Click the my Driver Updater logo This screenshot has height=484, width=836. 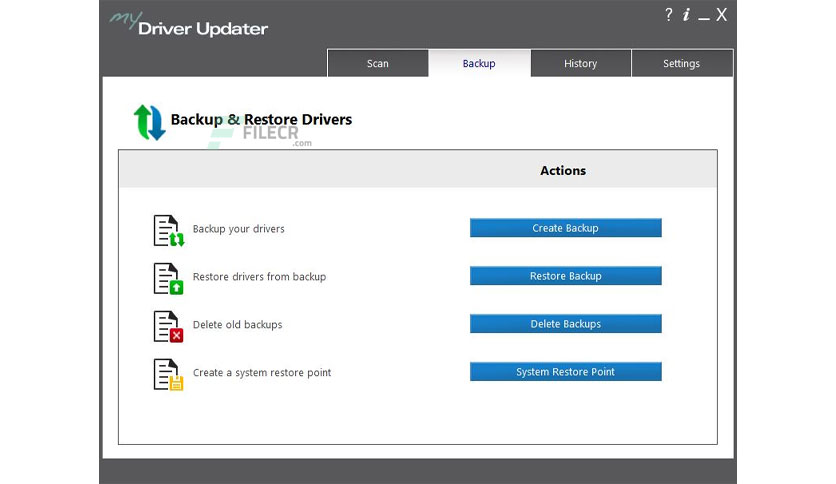[x=188, y=25]
